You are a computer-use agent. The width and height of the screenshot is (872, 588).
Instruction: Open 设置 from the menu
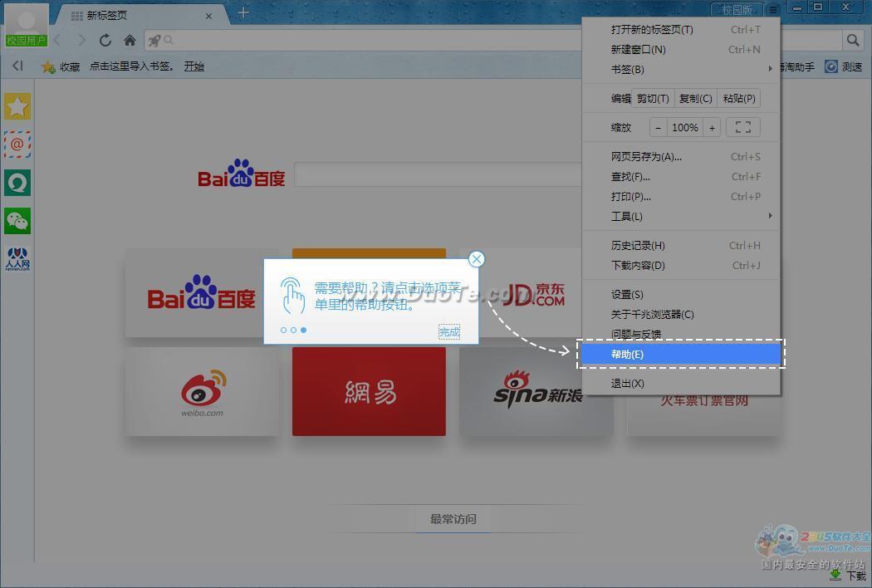pos(681,294)
